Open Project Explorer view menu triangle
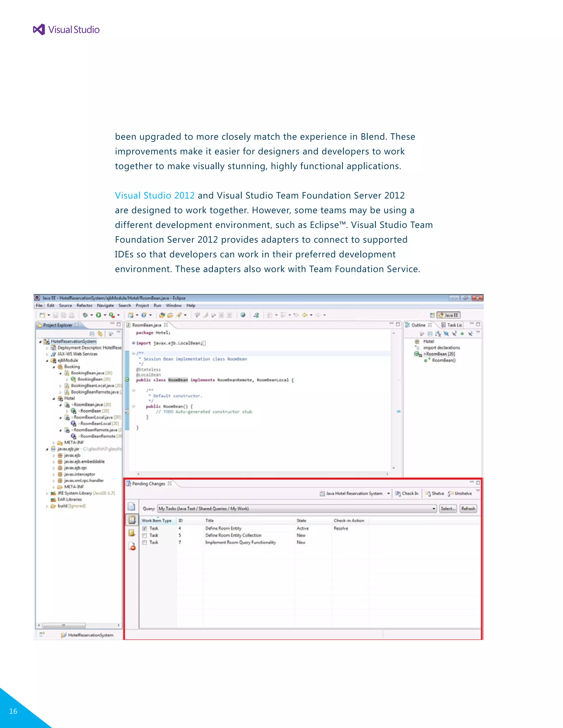The image size is (563, 728). click(x=119, y=332)
